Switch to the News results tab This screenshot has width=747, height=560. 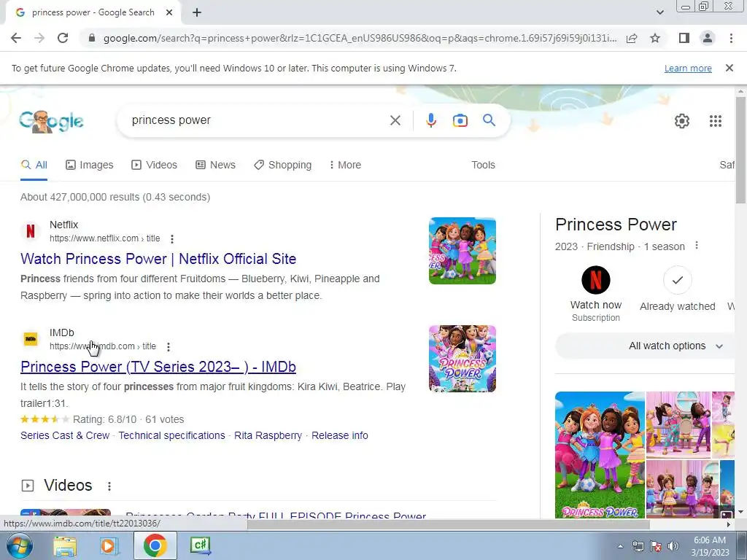click(x=215, y=165)
